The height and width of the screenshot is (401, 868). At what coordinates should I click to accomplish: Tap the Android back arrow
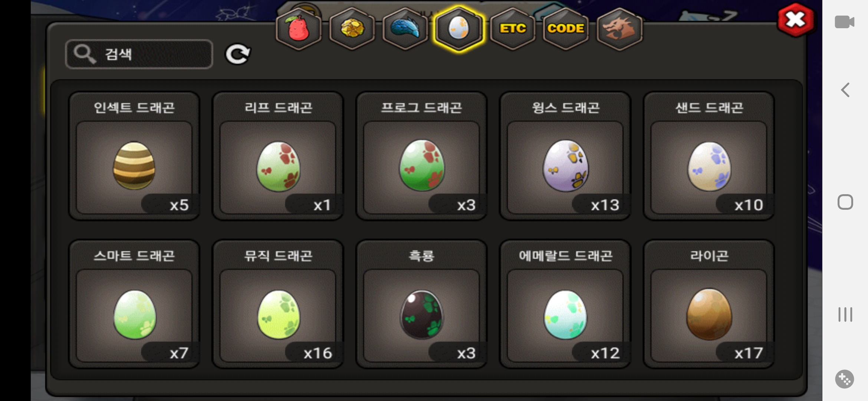[x=845, y=90]
